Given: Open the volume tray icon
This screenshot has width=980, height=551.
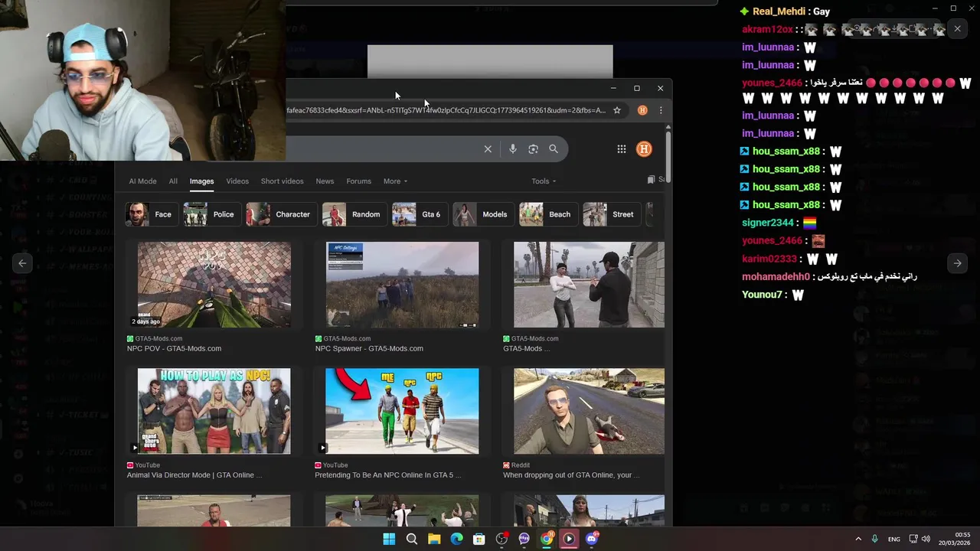Looking at the screenshot, I should click(926, 539).
